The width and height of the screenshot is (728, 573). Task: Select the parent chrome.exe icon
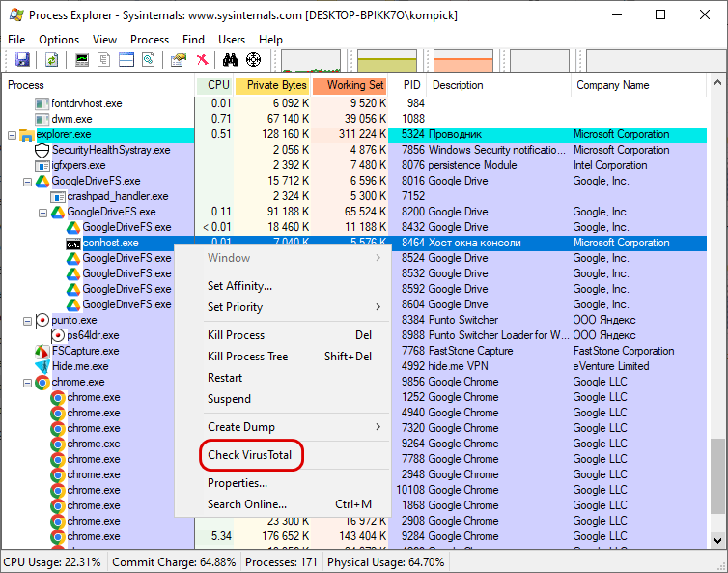[42, 383]
